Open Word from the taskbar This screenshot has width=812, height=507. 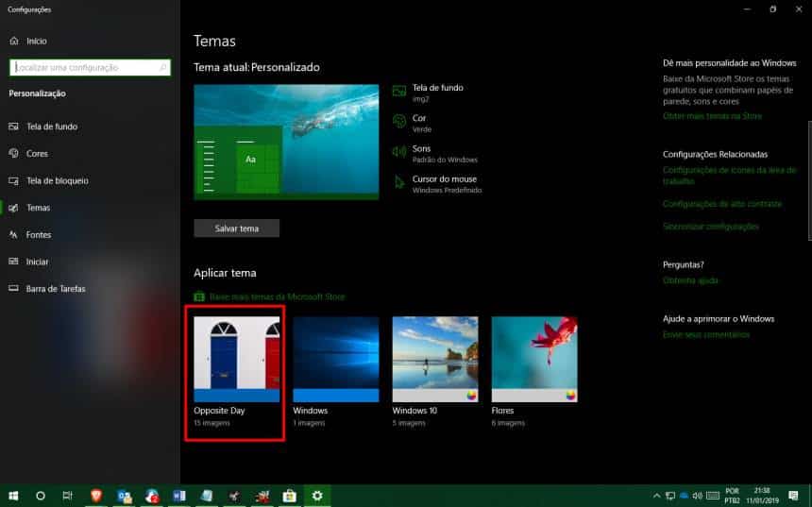[x=179, y=496]
